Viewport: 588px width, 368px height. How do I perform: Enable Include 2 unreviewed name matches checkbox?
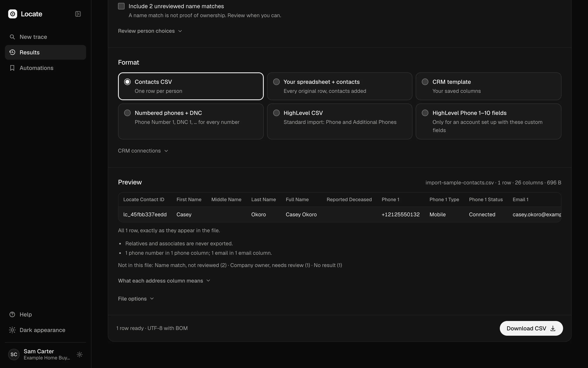[x=121, y=6]
